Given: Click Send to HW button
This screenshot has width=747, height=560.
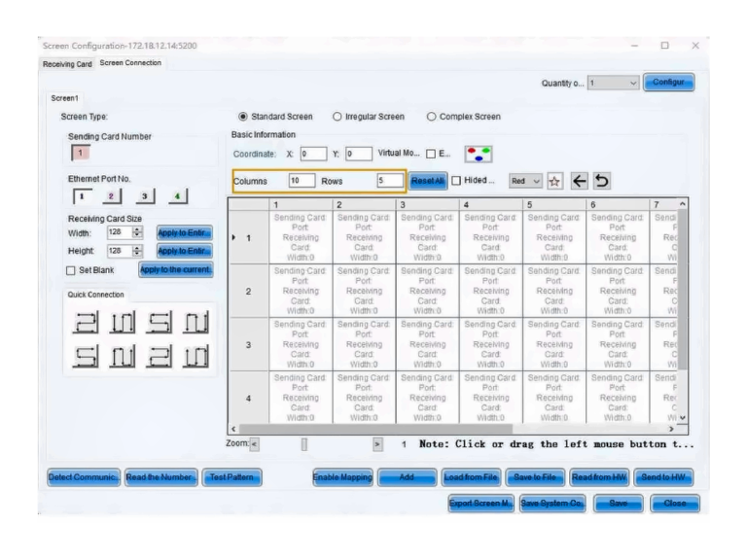Looking at the screenshot, I should click(x=663, y=477).
